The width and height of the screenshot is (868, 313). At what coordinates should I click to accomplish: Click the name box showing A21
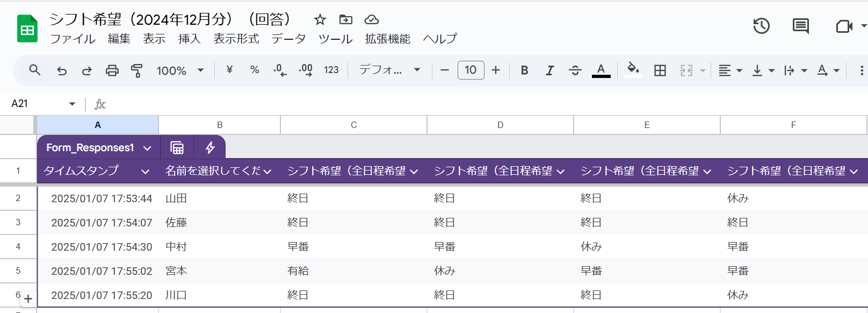43,103
